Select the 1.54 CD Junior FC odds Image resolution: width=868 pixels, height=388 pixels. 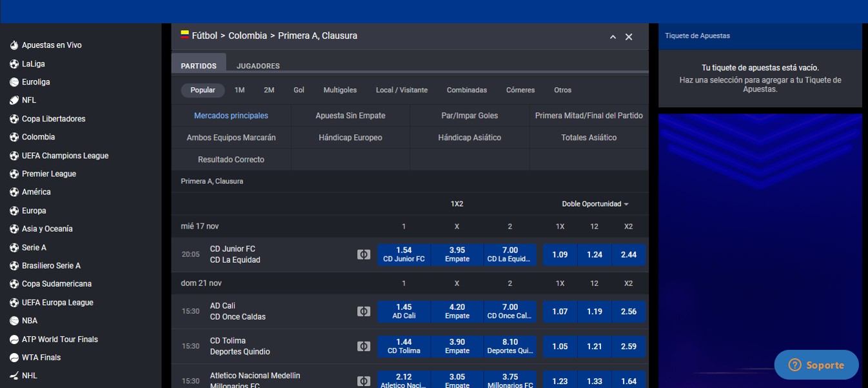[404, 254]
